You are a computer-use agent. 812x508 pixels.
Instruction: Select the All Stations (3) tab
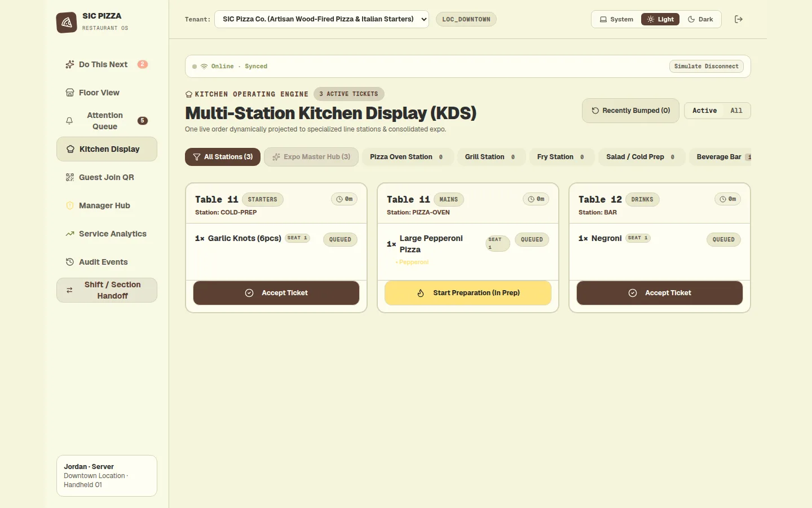point(223,157)
